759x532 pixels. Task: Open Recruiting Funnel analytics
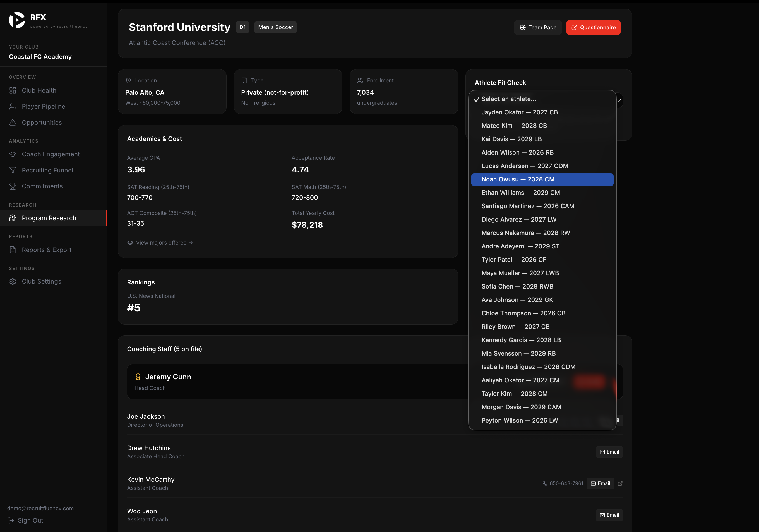pyautogui.click(x=53, y=170)
